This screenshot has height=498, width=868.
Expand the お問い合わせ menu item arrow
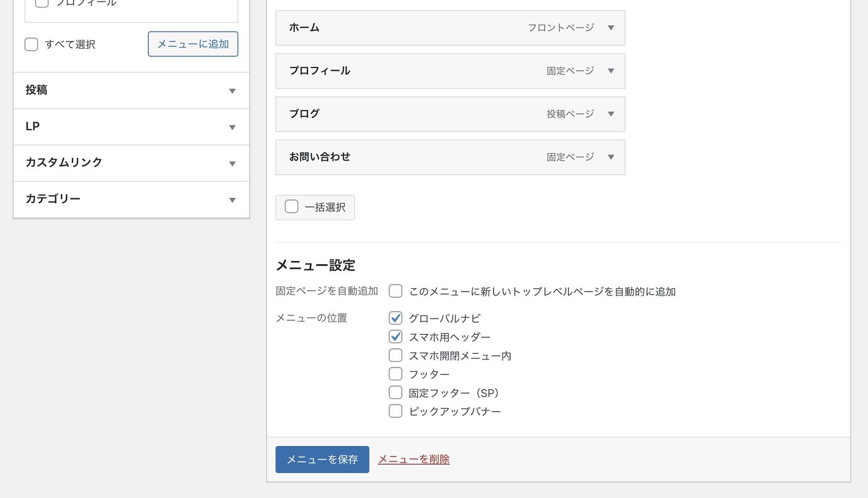[611, 157]
